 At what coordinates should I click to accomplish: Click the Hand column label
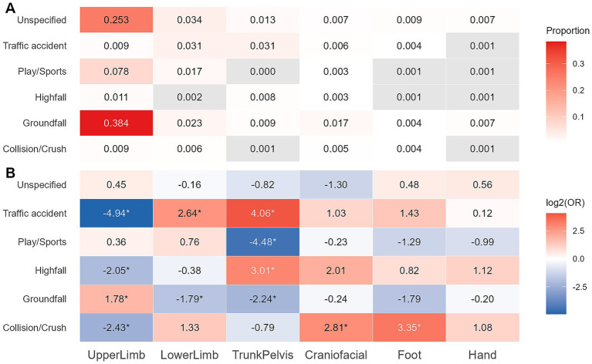click(482, 355)
